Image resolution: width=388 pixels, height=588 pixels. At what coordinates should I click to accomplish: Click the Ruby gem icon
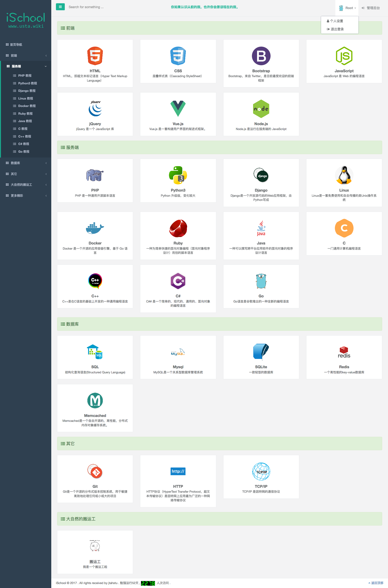click(178, 228)
